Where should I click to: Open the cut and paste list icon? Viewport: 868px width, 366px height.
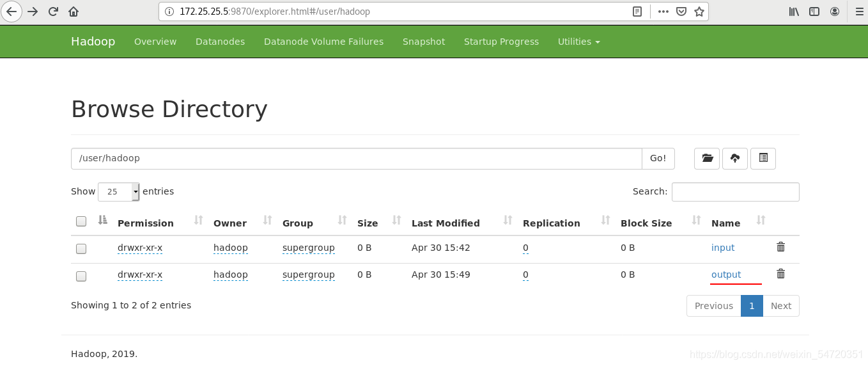[763, 159]
